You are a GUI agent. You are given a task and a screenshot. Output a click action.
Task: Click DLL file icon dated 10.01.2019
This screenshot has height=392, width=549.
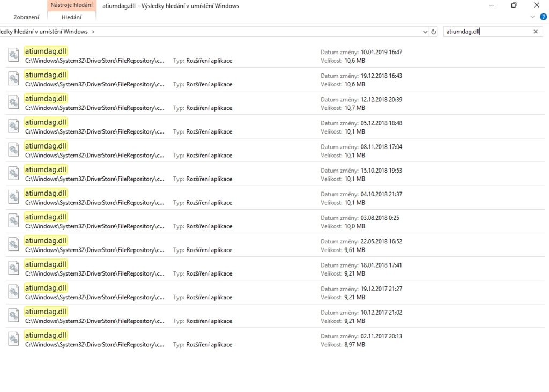pyautogui.click(x=14, y=55)
